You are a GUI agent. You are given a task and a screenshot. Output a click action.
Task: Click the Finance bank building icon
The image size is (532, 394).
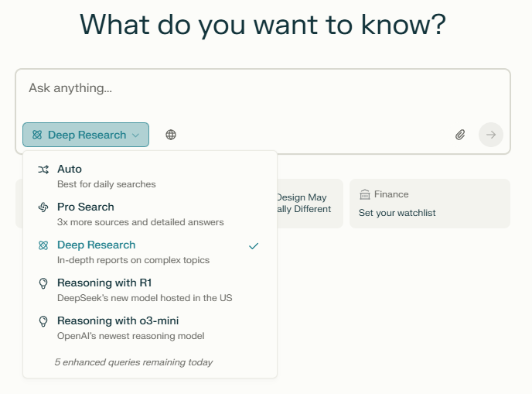(x=364, y=194)
